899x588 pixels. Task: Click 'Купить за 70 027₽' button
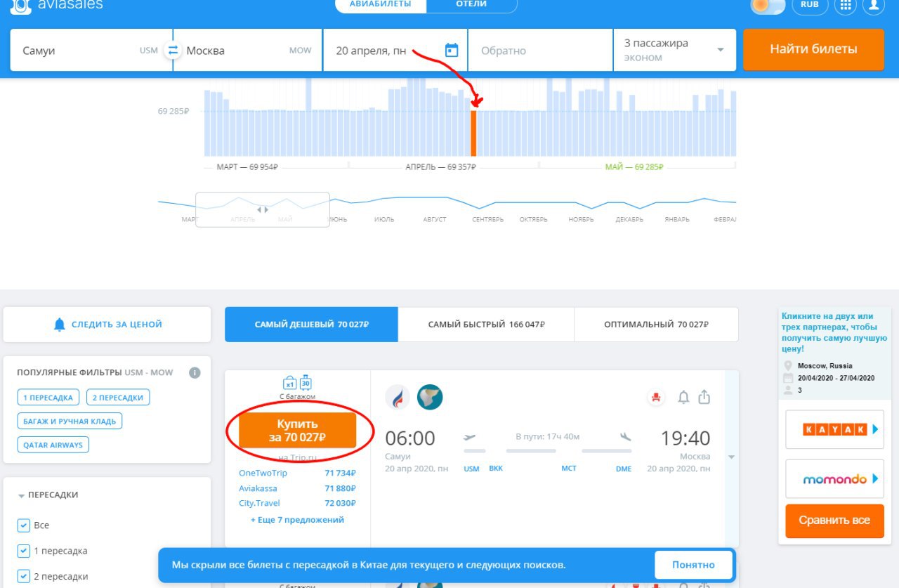tap(297, 431)
